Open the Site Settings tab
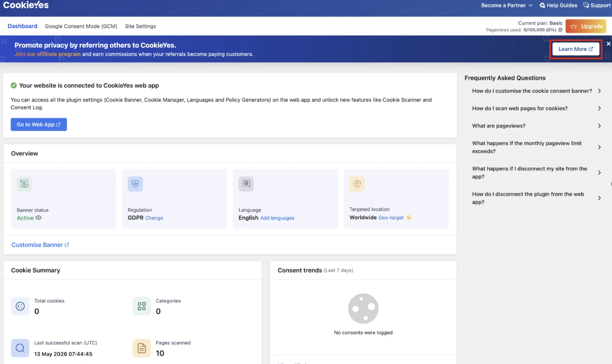The image size is (612, 364). [140, 26]
